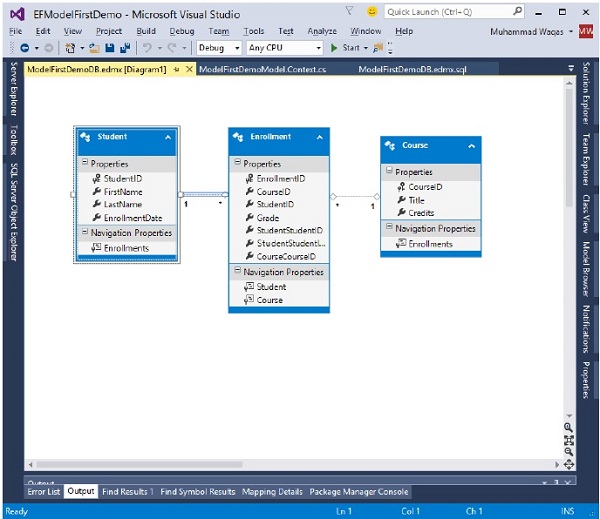Image resolution: width=600 pixels, height=519 pixels.
Task: Open the Toolbox side panel
Action: [13, 140]
